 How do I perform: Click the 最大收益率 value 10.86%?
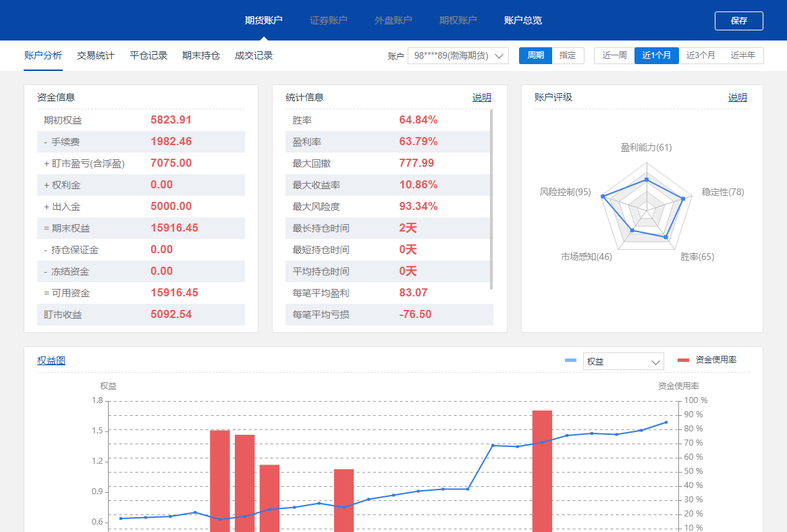click(x=418, y=185)
